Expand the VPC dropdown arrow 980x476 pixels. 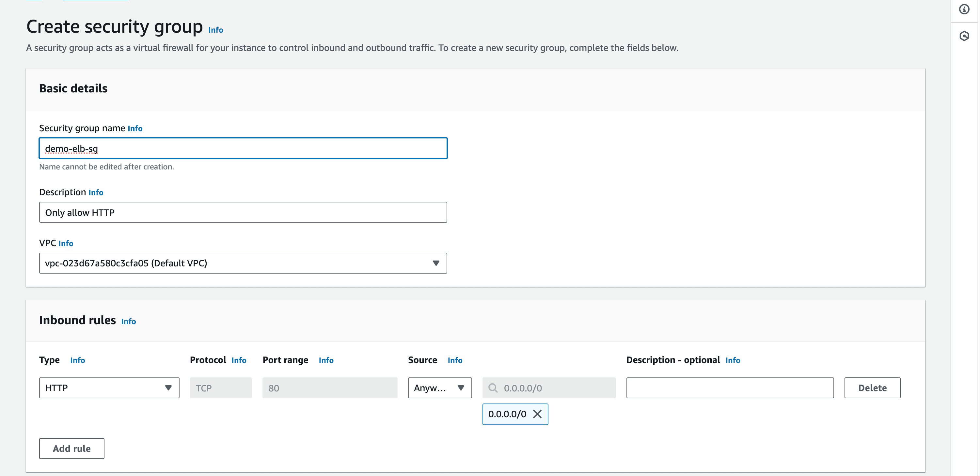tap(435, 263)
